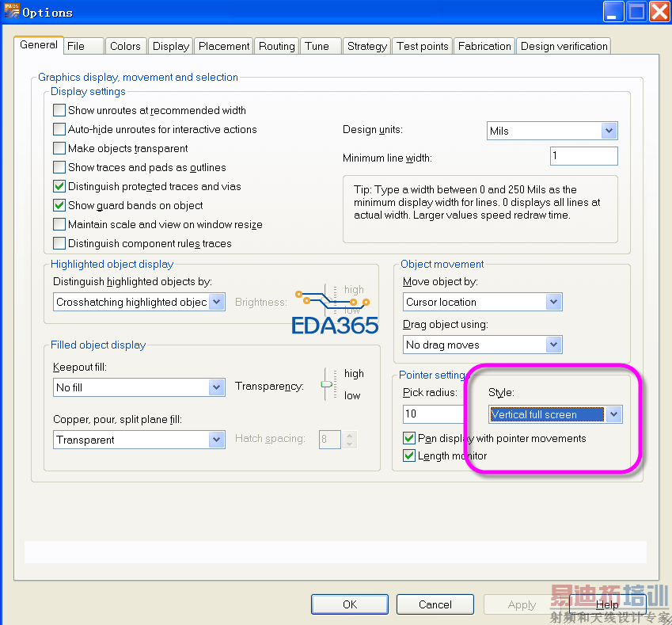This screenshot has width=672, height=625.
Task: Go to the Placement tab
Action: coord(224,46)
